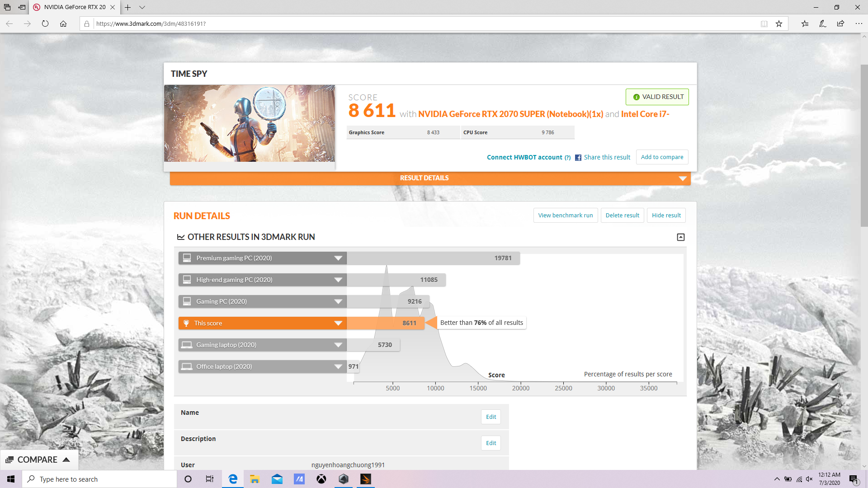Open reading view in address bar

764,23
